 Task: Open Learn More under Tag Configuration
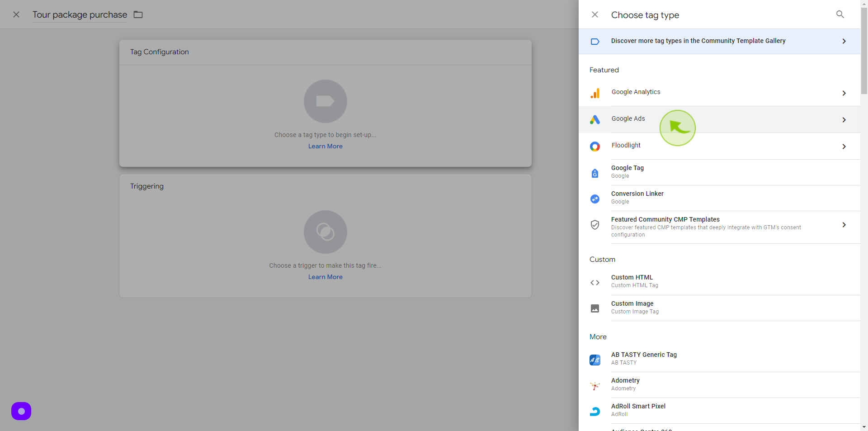coord(325,146)
